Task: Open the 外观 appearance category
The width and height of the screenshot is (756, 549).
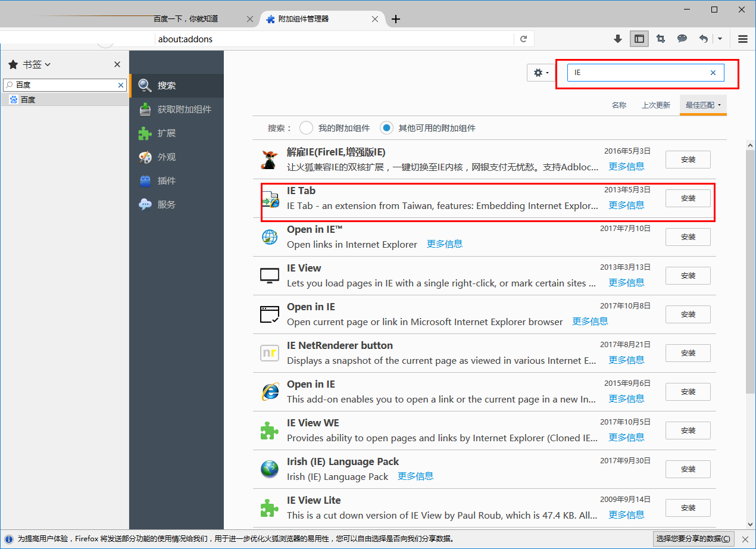Action: click(x=176, y=157)
